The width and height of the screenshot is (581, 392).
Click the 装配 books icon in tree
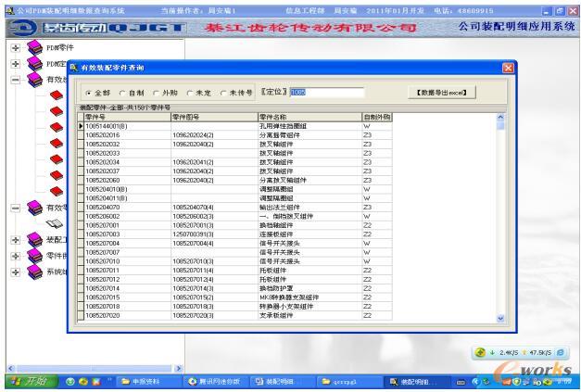(x=35, y=239)
